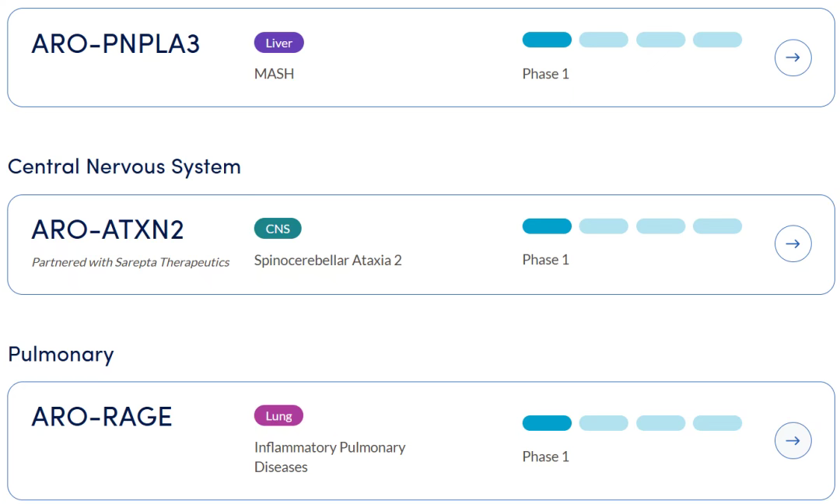Screen dimensions: 840x504
Task: Click the third progress segment for ARO-RAGE
Action: [x=660, y=422]
